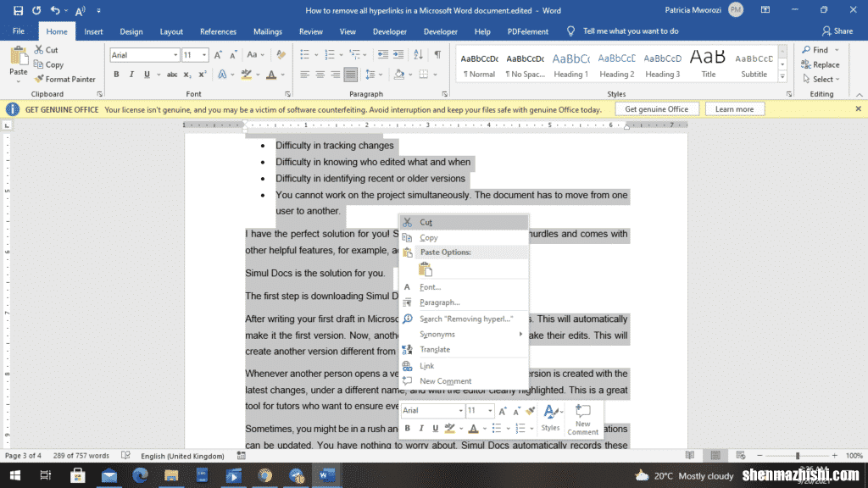Decrease font size with ribbon A-down icon

(233, 55)
